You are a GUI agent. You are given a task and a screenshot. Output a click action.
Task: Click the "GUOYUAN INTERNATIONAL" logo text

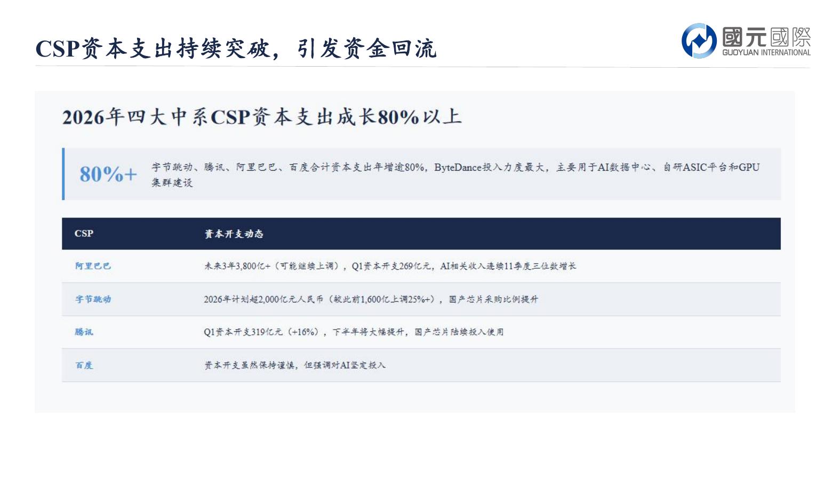pyautogui.click(x=766, y=52)
